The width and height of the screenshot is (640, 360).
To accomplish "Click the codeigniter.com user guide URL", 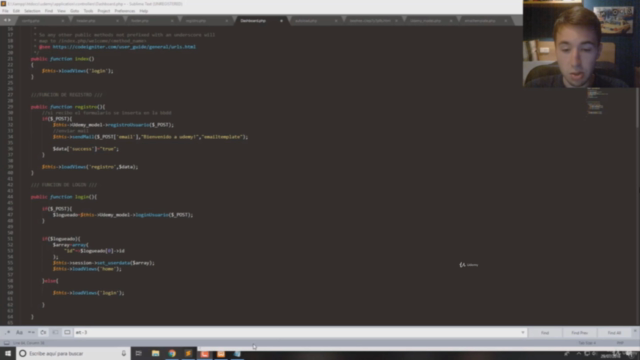I will click(124, 47).
